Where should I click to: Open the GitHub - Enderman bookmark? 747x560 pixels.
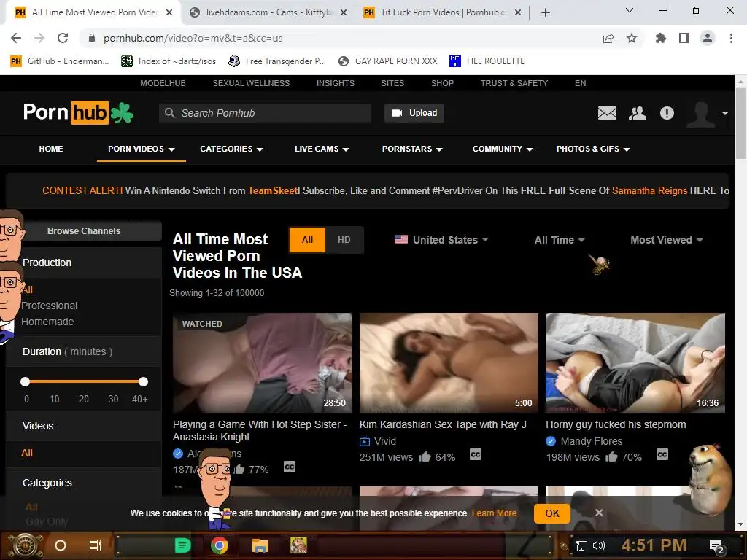60,61
